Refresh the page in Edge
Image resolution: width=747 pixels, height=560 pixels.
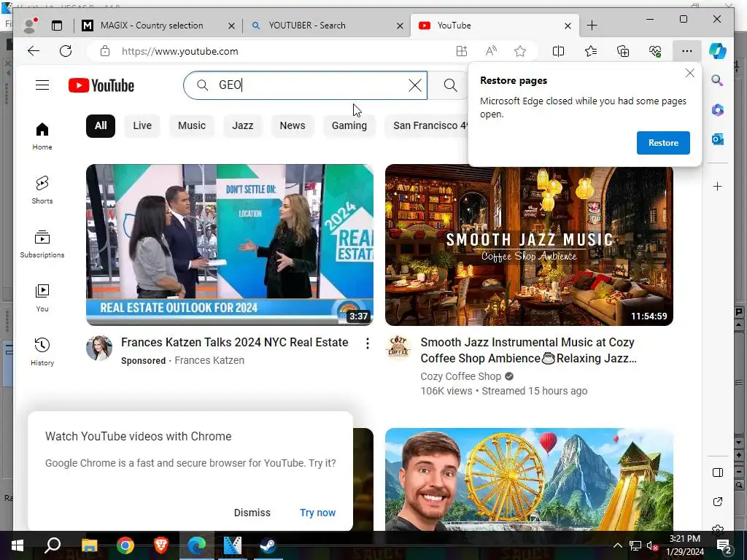[66, 51]
